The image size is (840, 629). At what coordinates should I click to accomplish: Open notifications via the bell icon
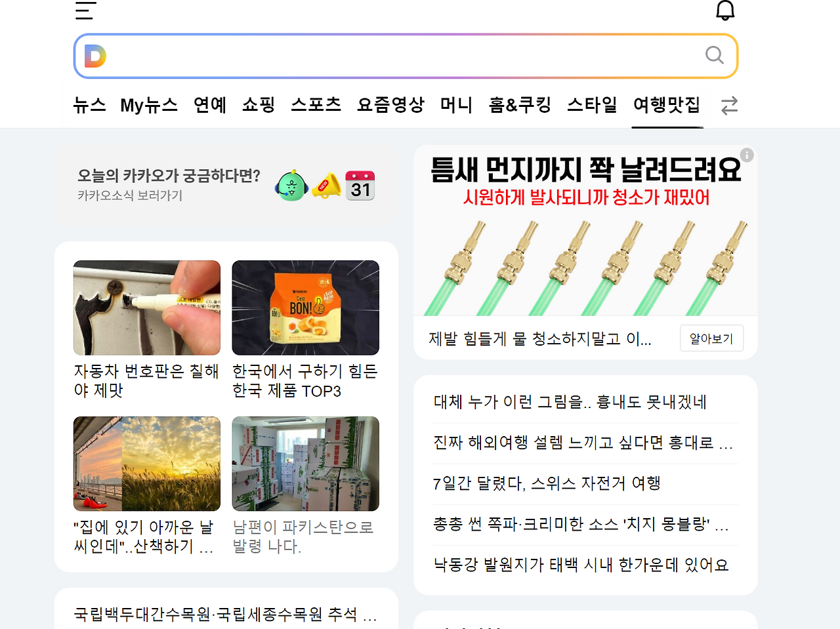point(725,10)
